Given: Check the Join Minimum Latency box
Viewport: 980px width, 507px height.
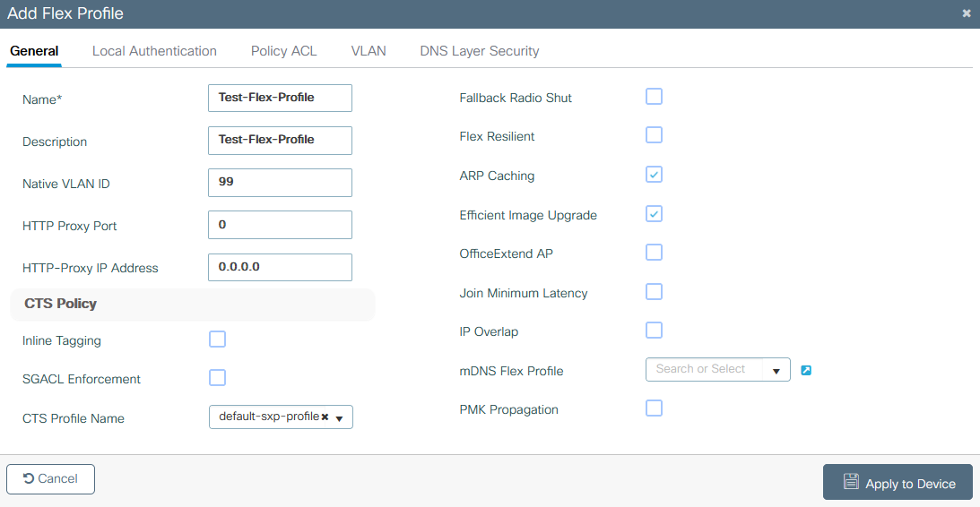Looking at the screenshot, I should pyautogui.click(x=655, y=292).
